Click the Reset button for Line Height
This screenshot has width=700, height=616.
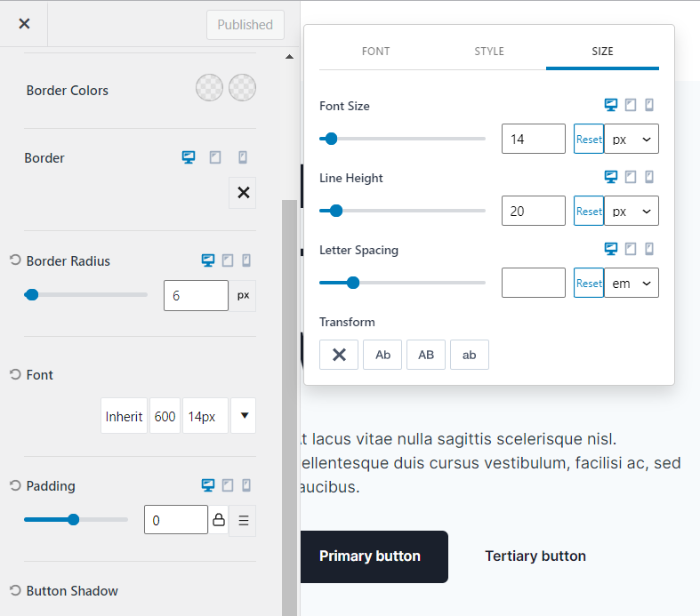coord(589,212)
